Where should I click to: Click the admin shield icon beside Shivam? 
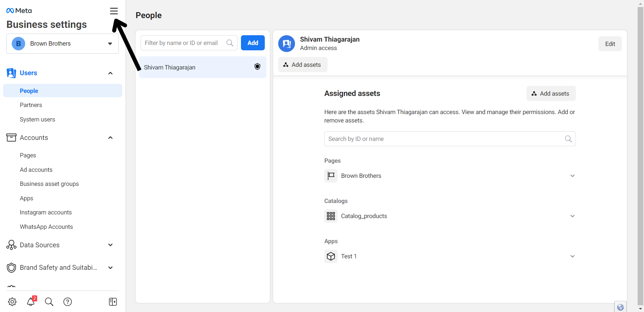click(x=257, y=67)
